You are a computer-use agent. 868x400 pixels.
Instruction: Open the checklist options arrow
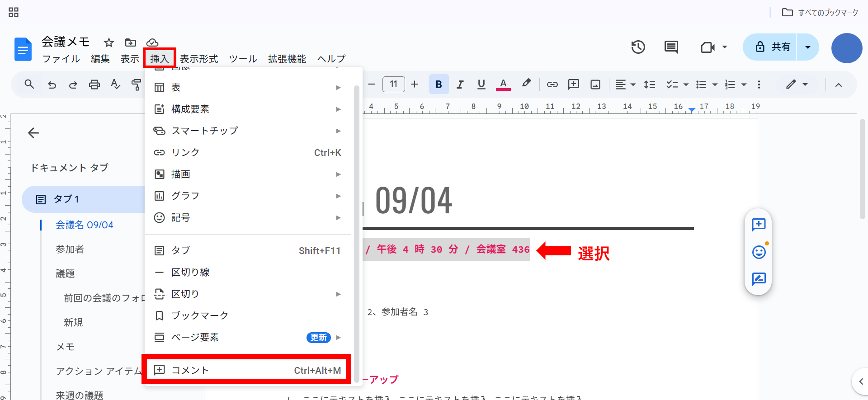[x=686, y=85]
